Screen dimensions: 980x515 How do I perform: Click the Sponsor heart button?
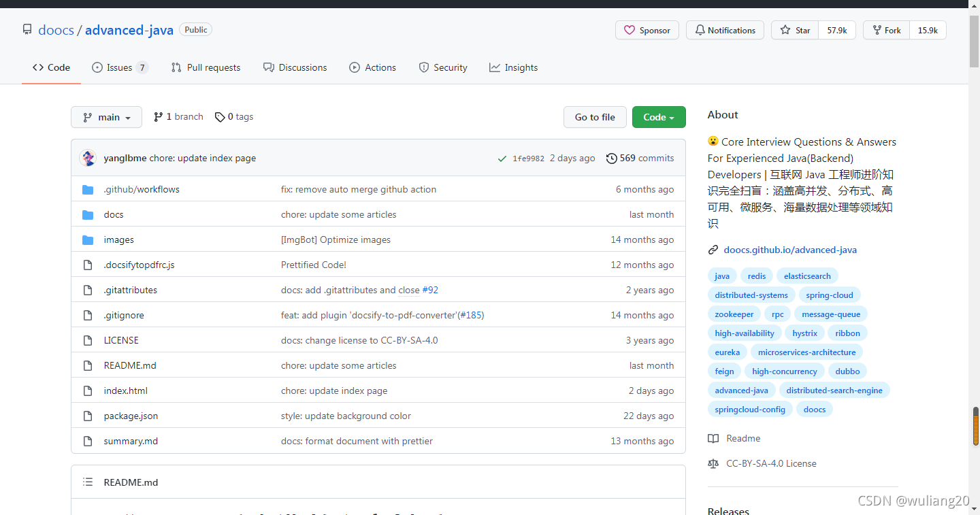click(x=647, y=30)
